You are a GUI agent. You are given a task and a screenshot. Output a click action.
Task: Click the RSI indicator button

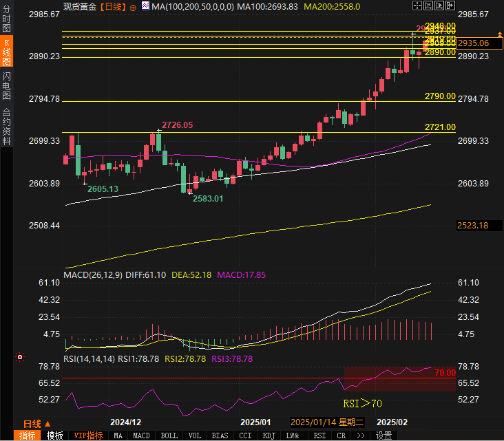(319, 435)
